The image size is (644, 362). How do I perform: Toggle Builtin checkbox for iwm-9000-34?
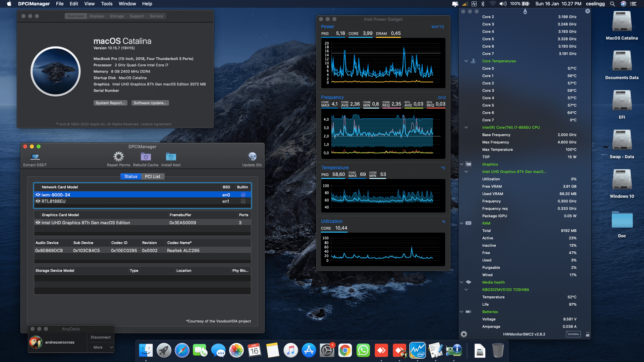pyautogui.click(x=243, y=195)
